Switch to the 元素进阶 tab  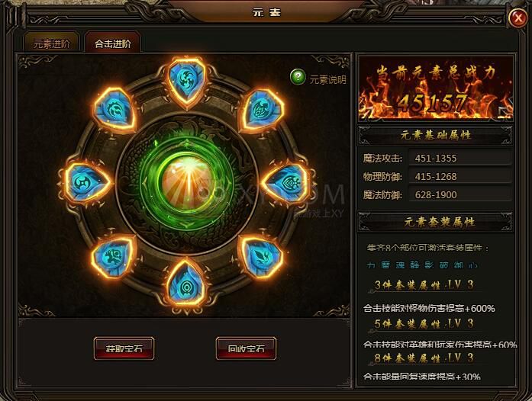(x=52, y=43)
